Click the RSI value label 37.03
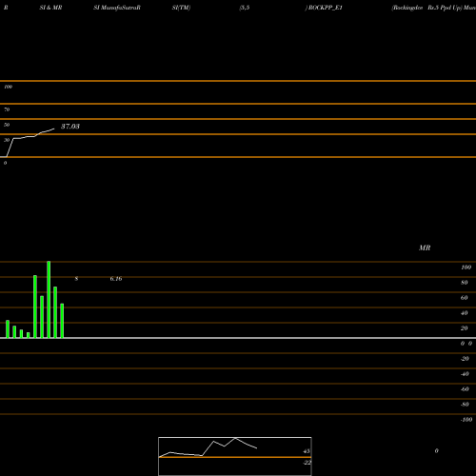Screen dimensions: 476x476 [x=70, y=127]
